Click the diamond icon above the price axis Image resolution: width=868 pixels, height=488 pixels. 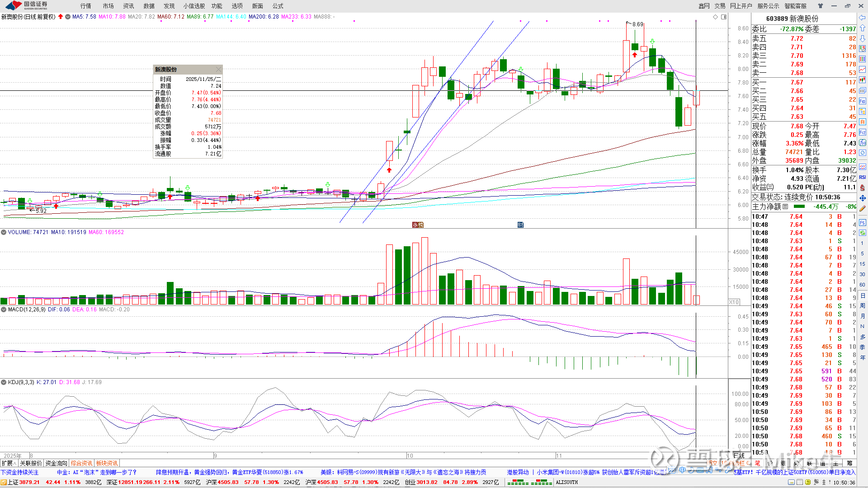[x=715, y=17]
